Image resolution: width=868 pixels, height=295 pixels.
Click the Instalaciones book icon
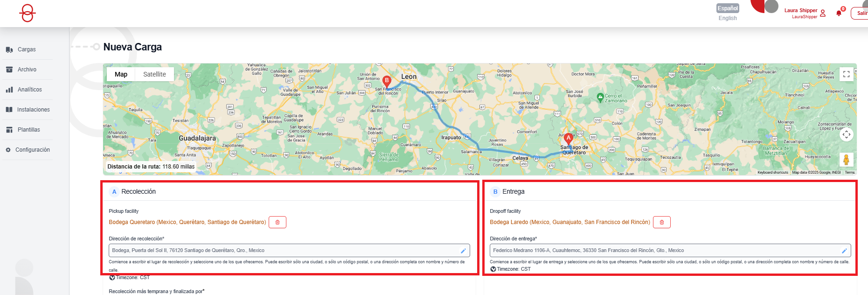click(9, 110)
